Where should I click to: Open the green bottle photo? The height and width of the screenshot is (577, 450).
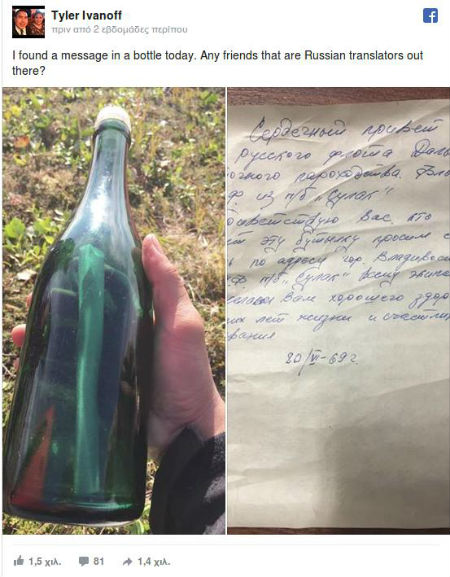(x=114, y=311)
